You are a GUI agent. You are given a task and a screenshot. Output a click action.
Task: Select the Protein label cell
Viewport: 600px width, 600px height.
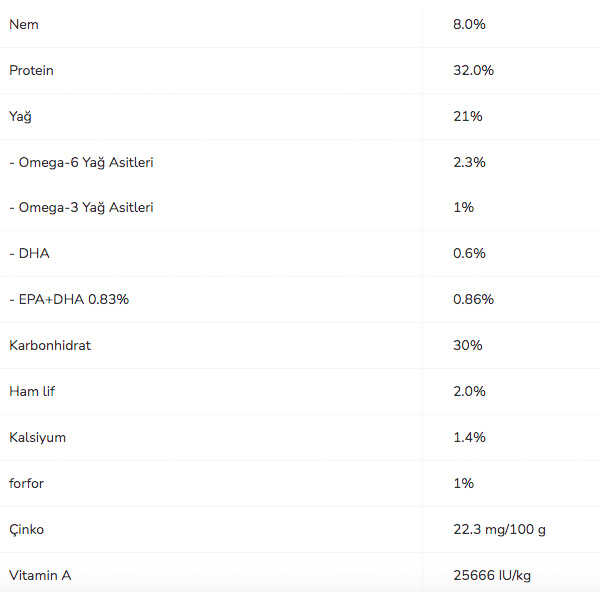(32, 70)
